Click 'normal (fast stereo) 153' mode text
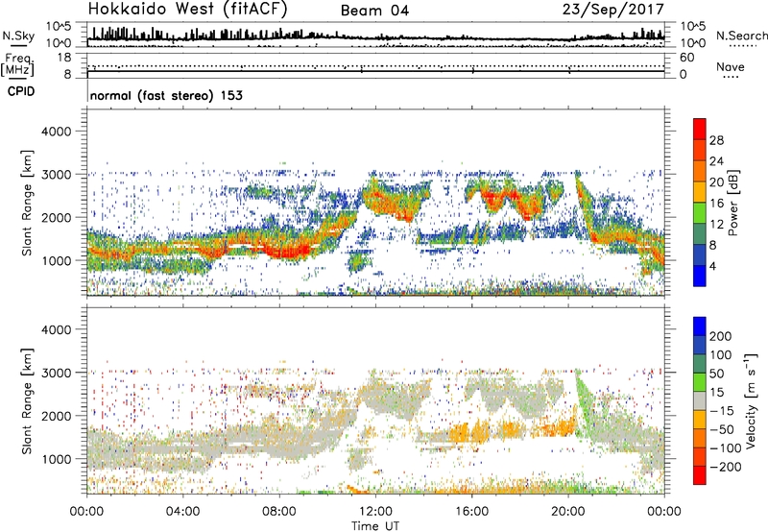This screenshot has width=768, height=532. tap(166, 95)
